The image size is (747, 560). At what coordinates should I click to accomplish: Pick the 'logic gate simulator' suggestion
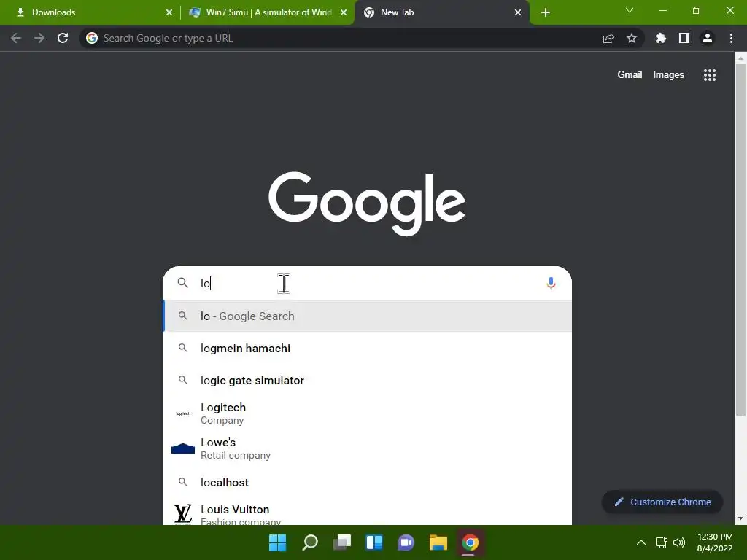point(368,380)
